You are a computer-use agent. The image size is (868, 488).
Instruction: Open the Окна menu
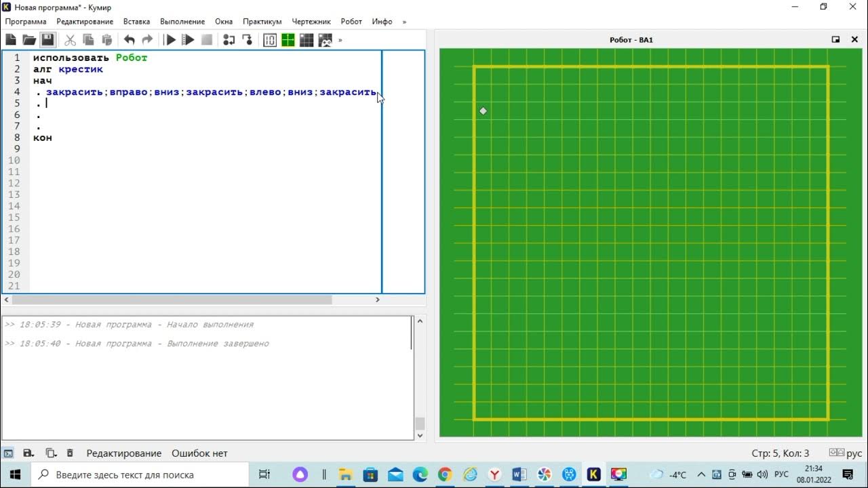point(224,22)
